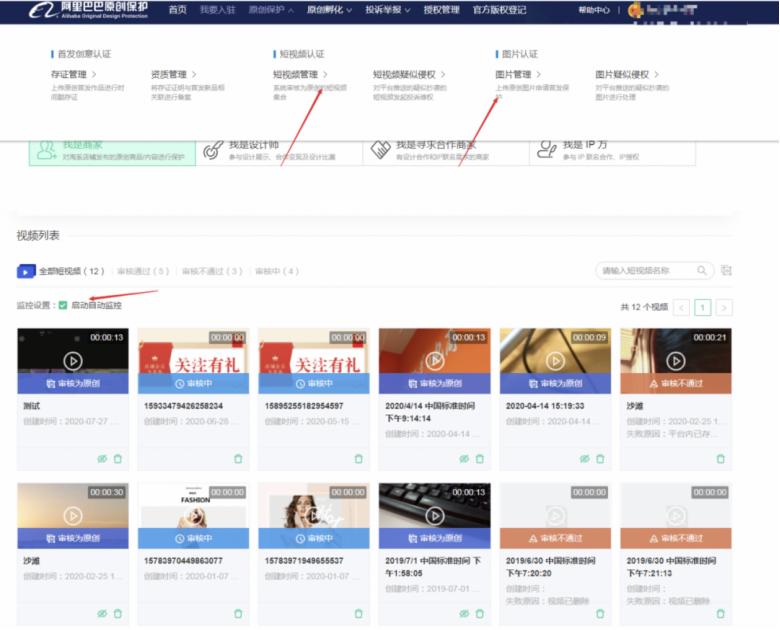Play the 00:00:30 sunset 沙滩 video
This screenshot has height=630, width=780.
[73, 516]
